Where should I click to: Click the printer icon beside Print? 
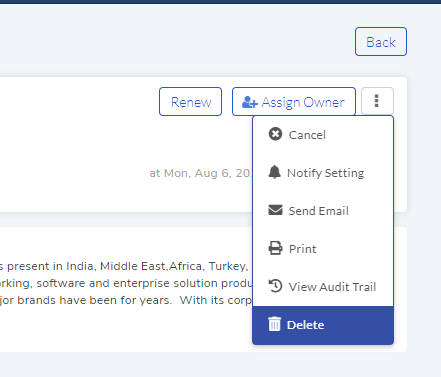coord(275,248)
